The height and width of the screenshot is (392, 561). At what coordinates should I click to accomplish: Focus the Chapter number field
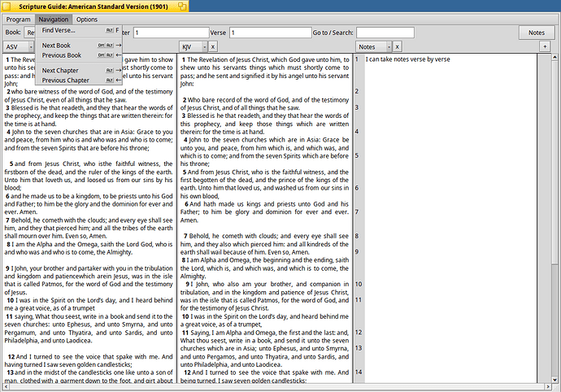coord(171,33)
